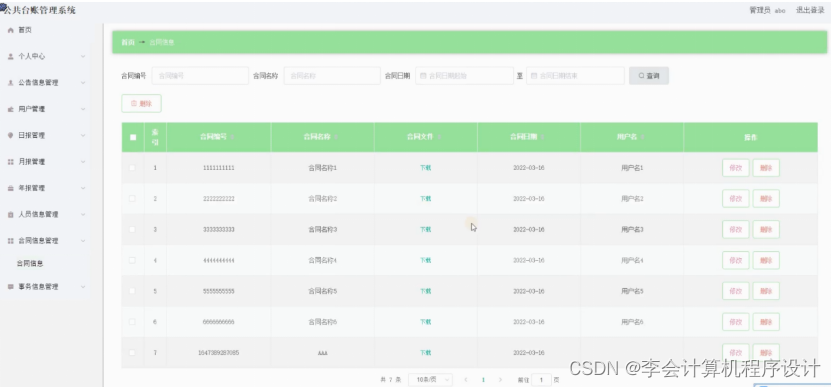Click the icon beside 公告信息管理

[x=10, y=83]
